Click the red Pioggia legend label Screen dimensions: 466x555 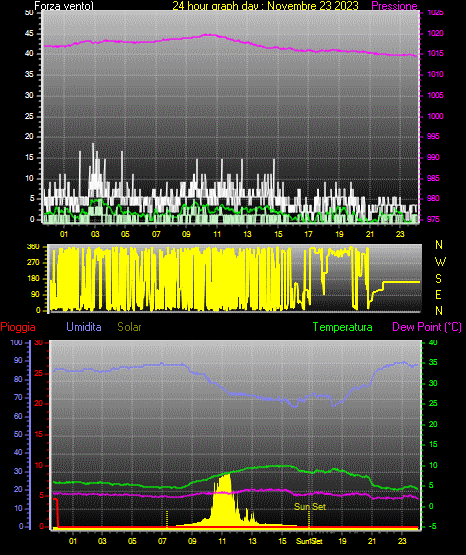[x=18, y=327]
